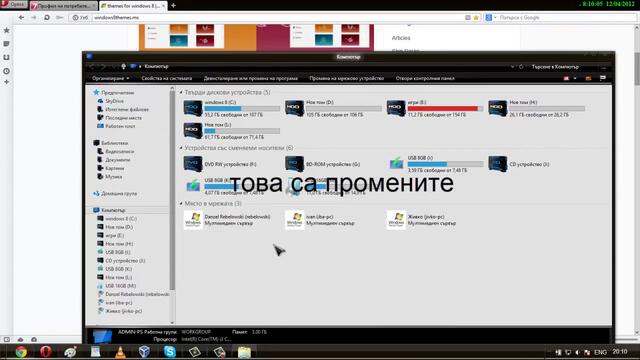Click Свойства на системата toolbar command
This screenshot has height=360, width=640.
(x=167, y=78)
